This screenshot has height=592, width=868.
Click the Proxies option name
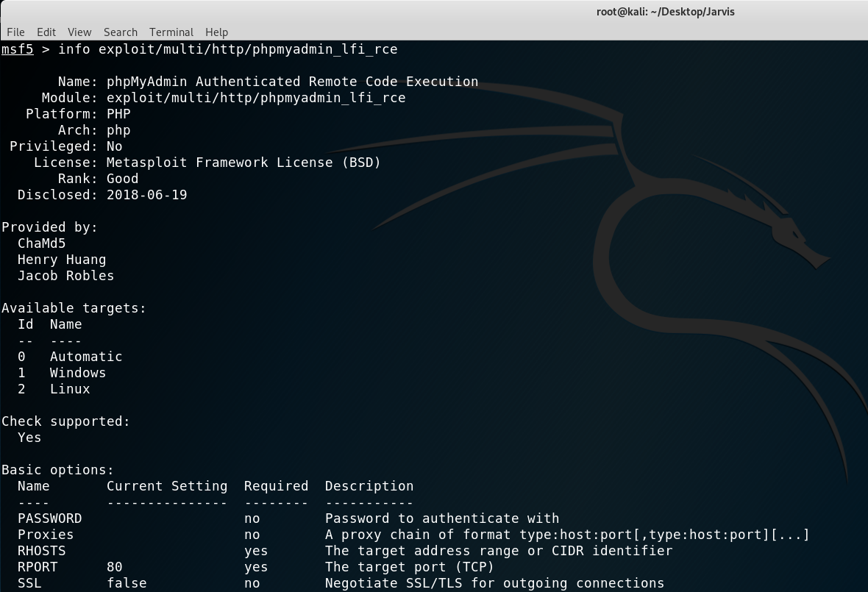coord(46,535)
